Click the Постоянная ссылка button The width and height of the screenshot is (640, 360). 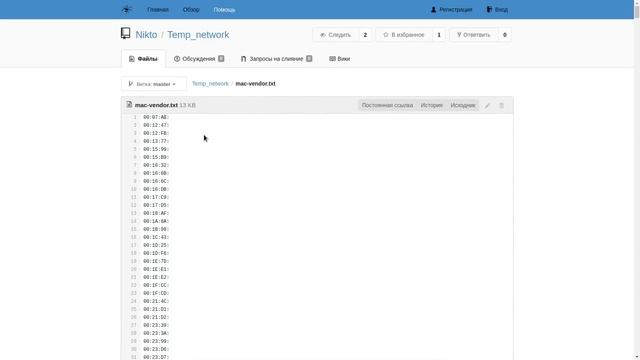(387, 105)
